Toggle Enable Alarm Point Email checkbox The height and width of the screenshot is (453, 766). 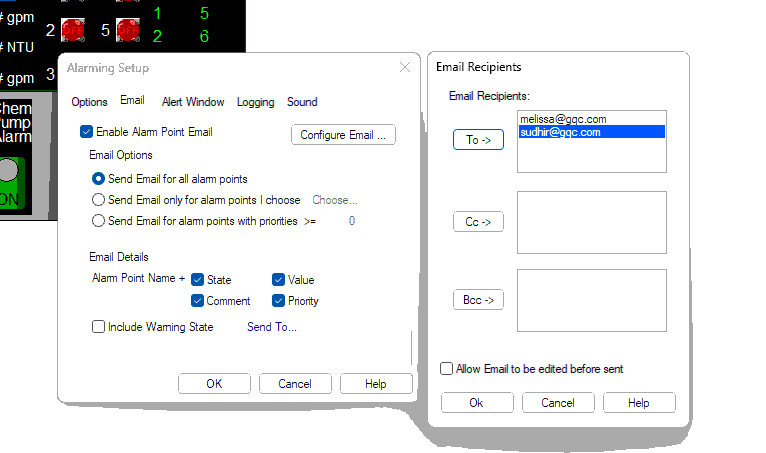point(86,131)
